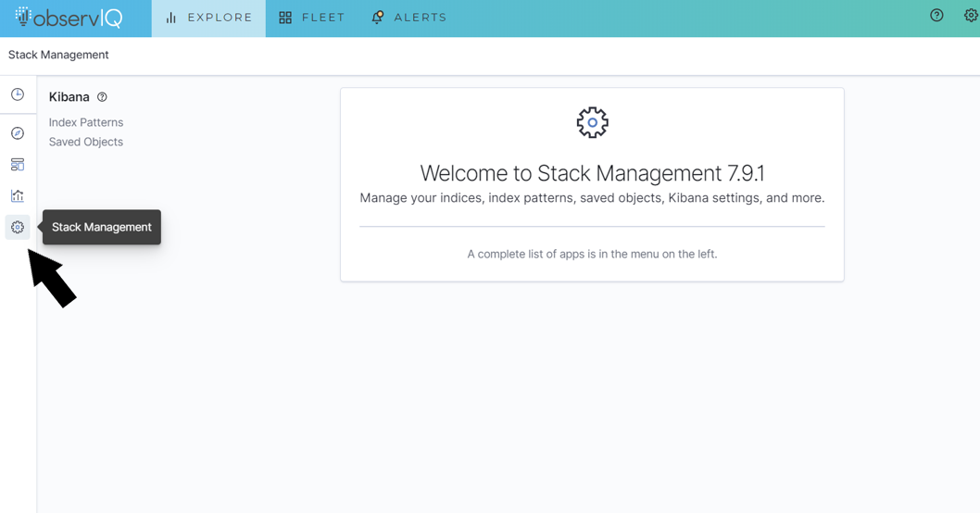This screenshot has height=513, width=980.
Task: Open Visualize chart icon in sidebar
Action: pos(18,195)
